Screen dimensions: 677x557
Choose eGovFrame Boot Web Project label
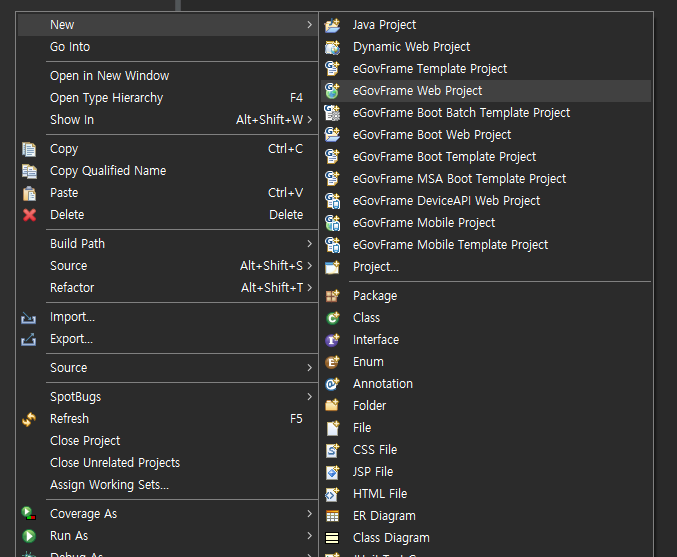(x=432, y=135)
